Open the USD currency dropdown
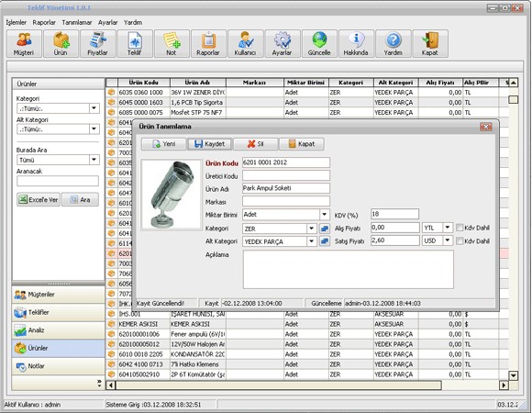The height and width of the screenshot is (413, 532). [448, 240]
